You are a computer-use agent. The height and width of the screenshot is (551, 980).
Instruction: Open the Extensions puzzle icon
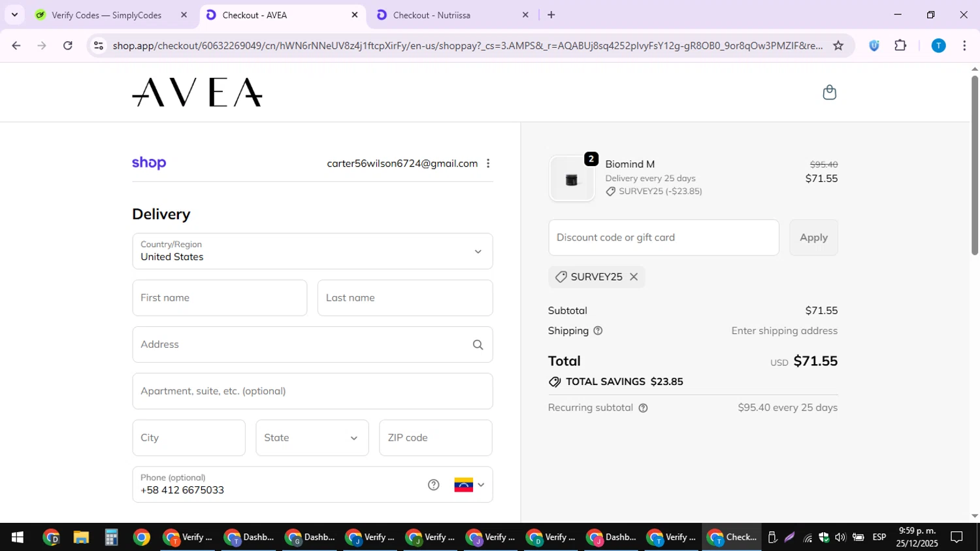900,45
